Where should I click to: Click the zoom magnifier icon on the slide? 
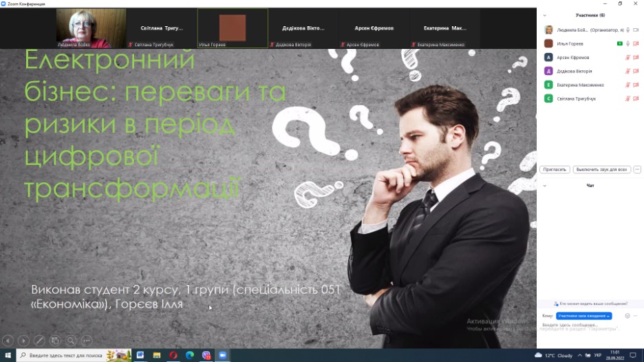click(x=71, y=340)
